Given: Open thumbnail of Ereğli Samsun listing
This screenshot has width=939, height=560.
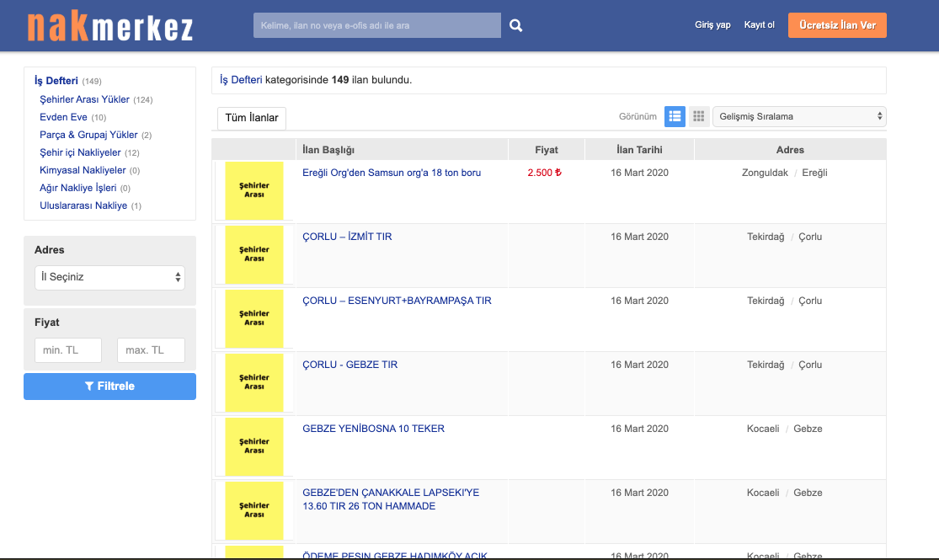Looking at the screenshot, I should pos(253,191).
